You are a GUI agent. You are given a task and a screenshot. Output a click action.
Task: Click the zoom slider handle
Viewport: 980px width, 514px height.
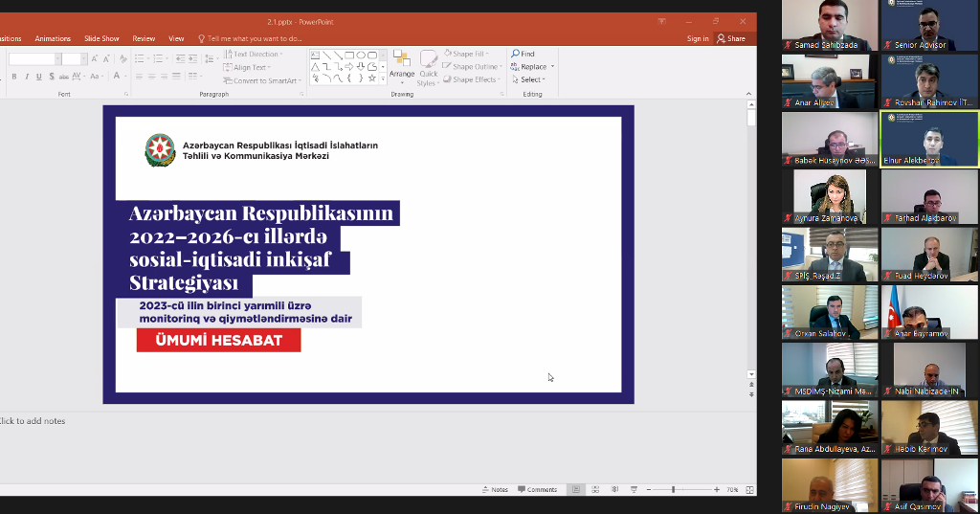[x=673, y=489]
